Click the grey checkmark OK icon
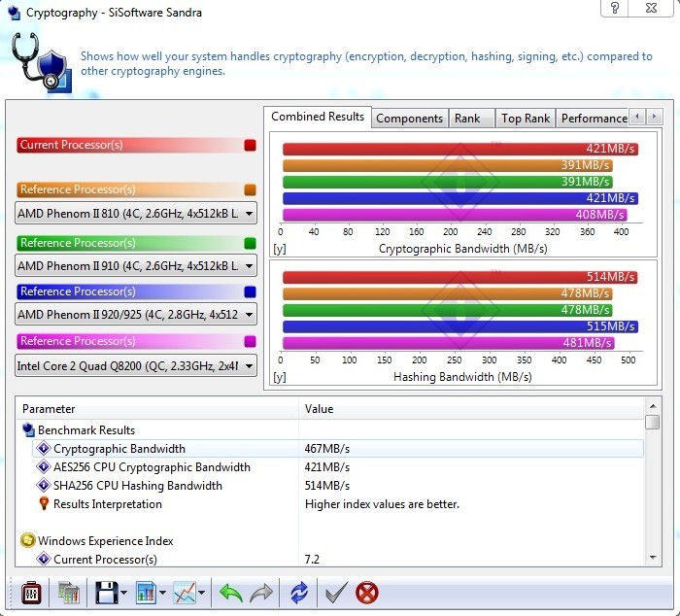 pyautogui.click(x=336, y=593)
